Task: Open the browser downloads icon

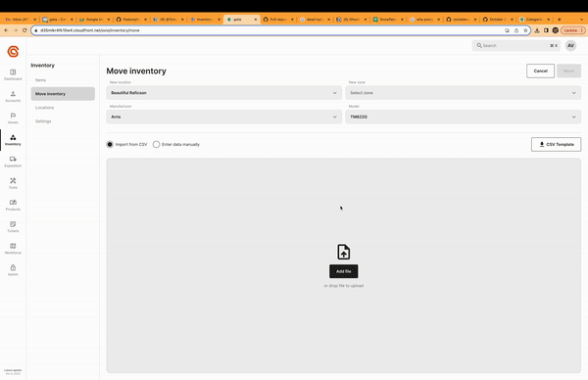Action: point(537,30)
